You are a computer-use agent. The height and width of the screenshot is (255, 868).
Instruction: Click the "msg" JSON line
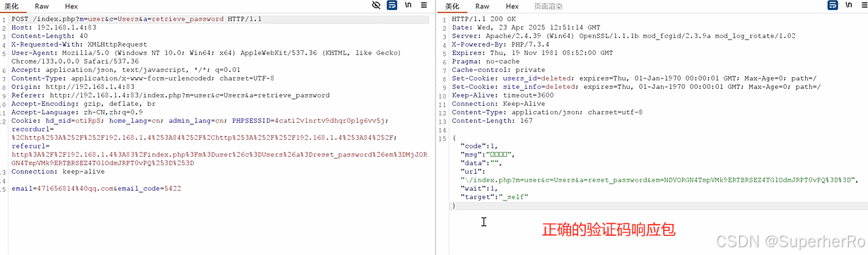[488, 154]
